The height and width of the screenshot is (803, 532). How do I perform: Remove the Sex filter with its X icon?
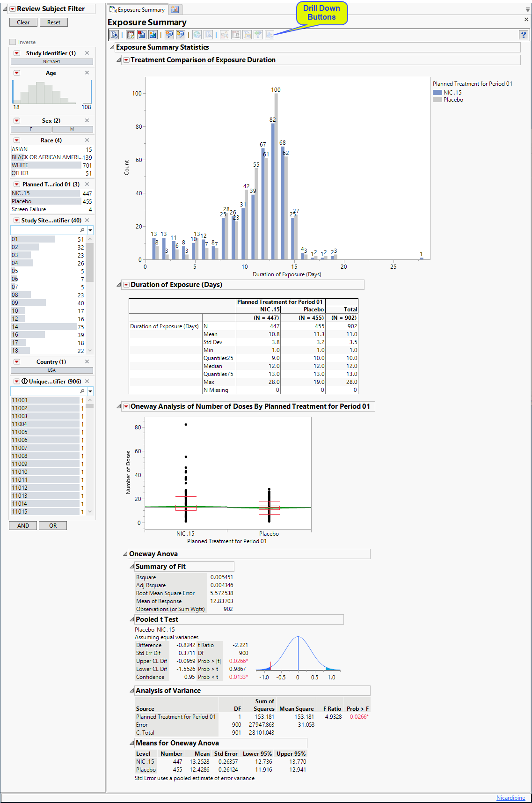pos(87,120)
